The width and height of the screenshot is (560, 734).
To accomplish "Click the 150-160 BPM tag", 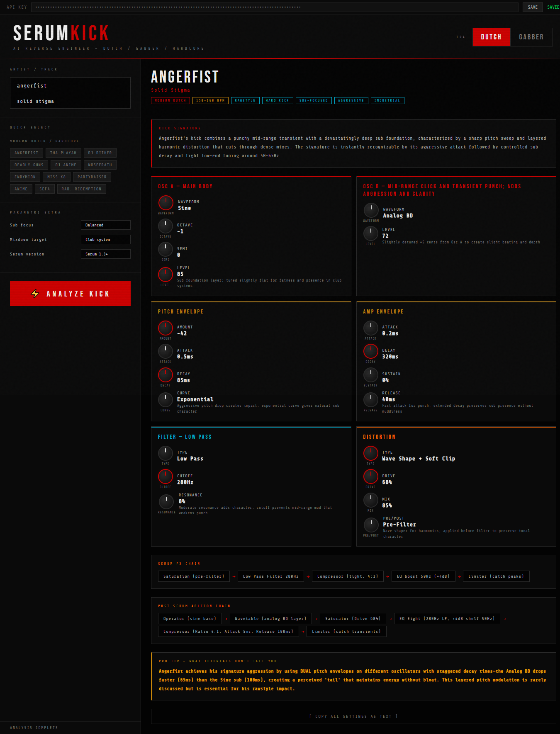I will click(x=210, y=100).
